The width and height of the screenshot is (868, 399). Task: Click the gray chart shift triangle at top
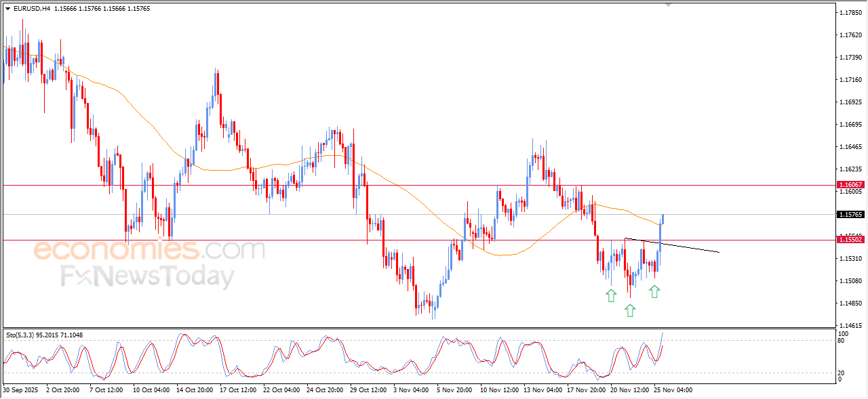(670, 5)
